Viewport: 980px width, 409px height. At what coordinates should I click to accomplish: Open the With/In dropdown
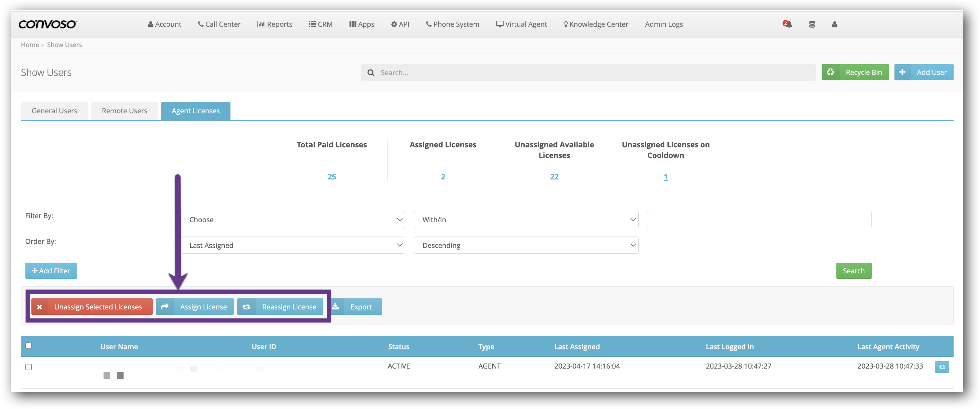click(x=526, y=220)
